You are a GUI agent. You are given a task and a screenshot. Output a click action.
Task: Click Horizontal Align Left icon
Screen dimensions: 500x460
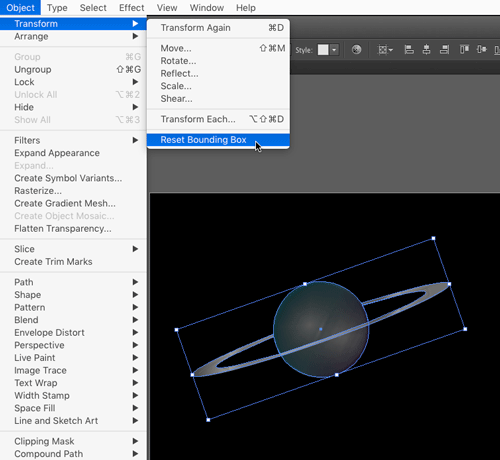pyautogui.click(x=409, y=50)
